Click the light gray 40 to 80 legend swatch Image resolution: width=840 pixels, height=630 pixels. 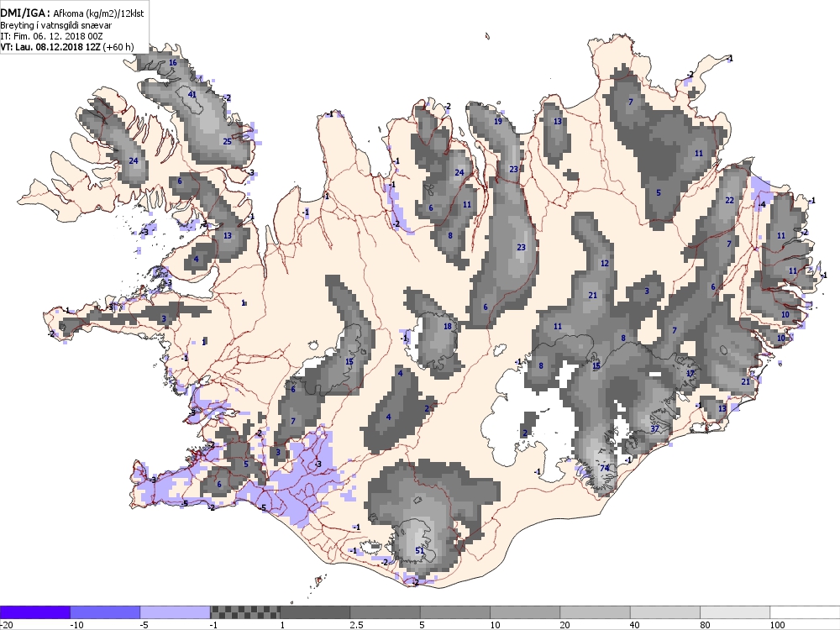point(665,612)
